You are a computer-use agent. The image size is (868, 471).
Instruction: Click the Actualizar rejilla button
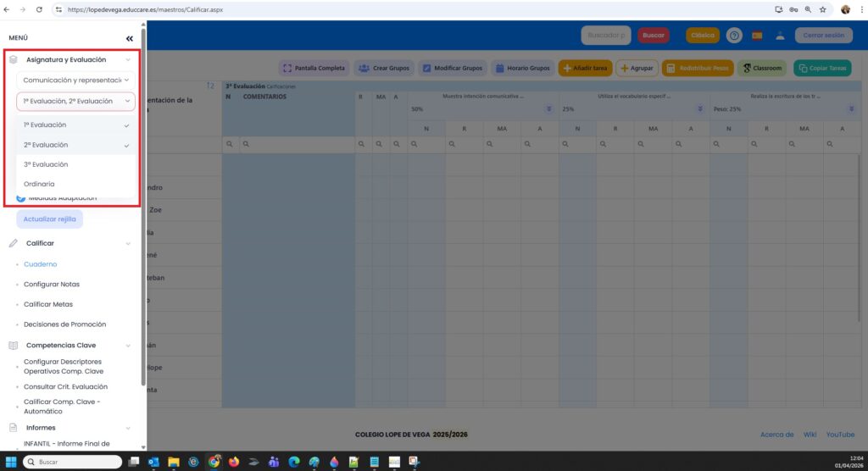tap(49, 219)
